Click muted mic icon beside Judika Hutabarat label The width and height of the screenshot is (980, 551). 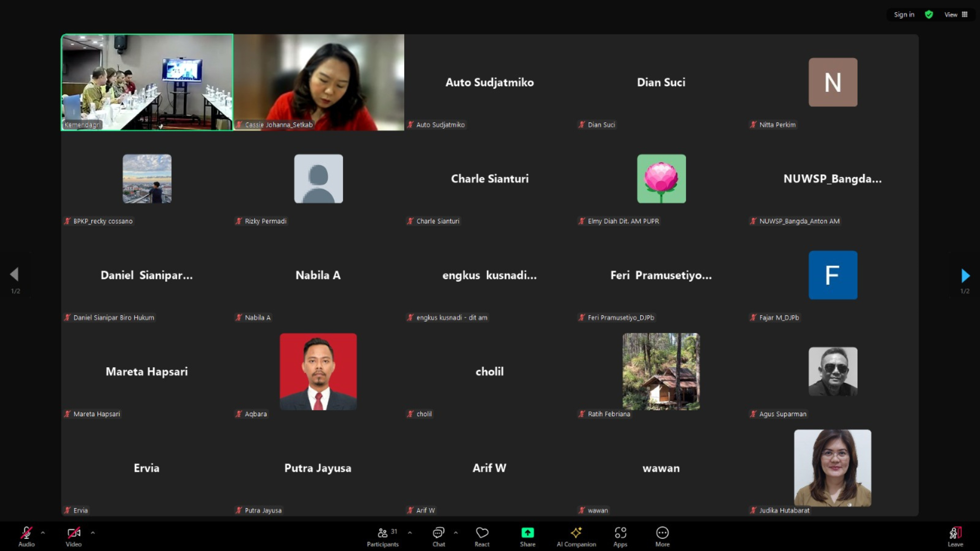753,510
